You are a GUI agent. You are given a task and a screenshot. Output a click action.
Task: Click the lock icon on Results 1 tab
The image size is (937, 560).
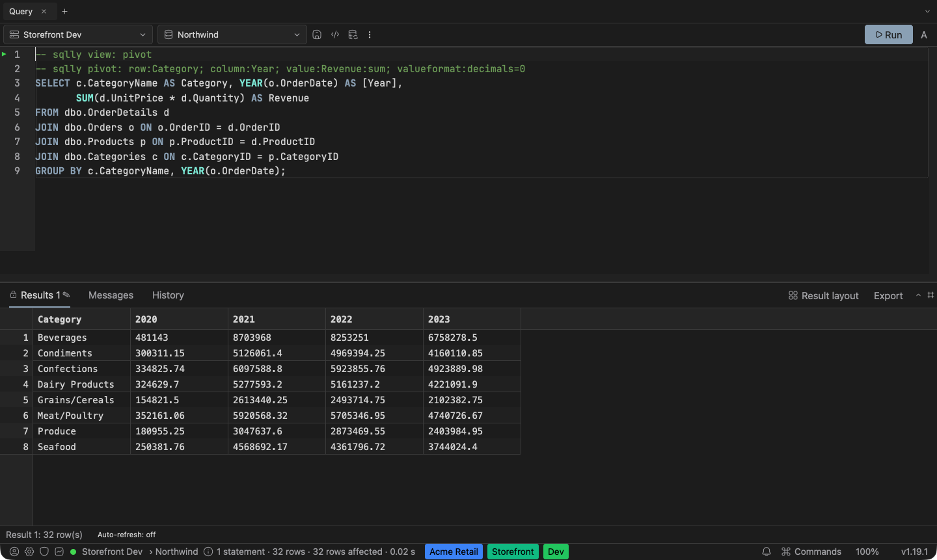click(14, 295)
